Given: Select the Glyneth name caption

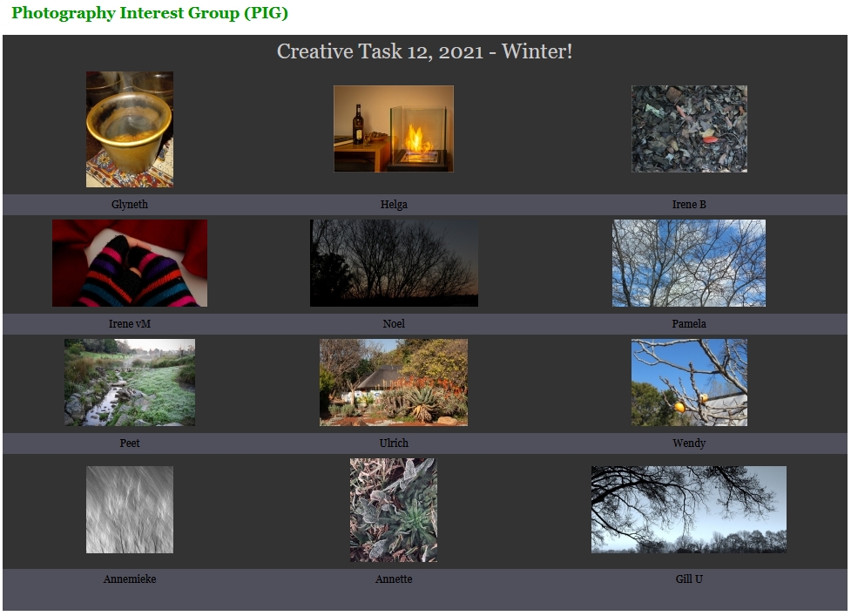Looking at the screenshot, I should pos(130,205).
